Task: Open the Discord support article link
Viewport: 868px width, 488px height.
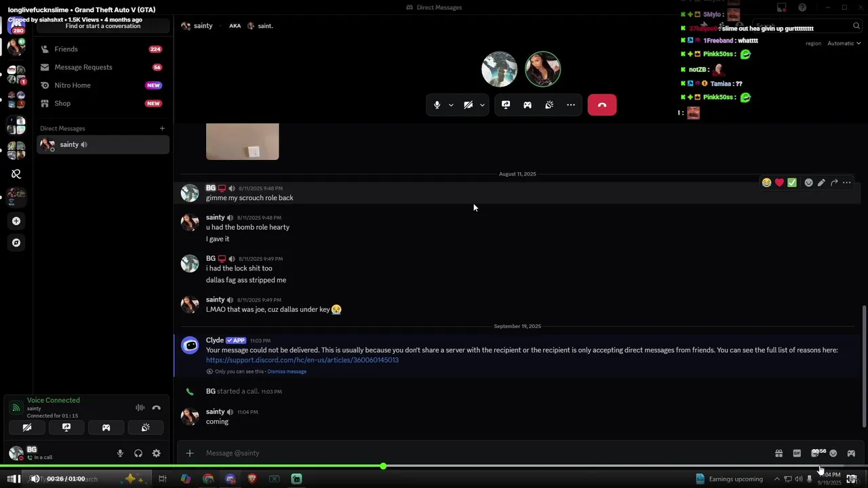Action: [302, 360]
